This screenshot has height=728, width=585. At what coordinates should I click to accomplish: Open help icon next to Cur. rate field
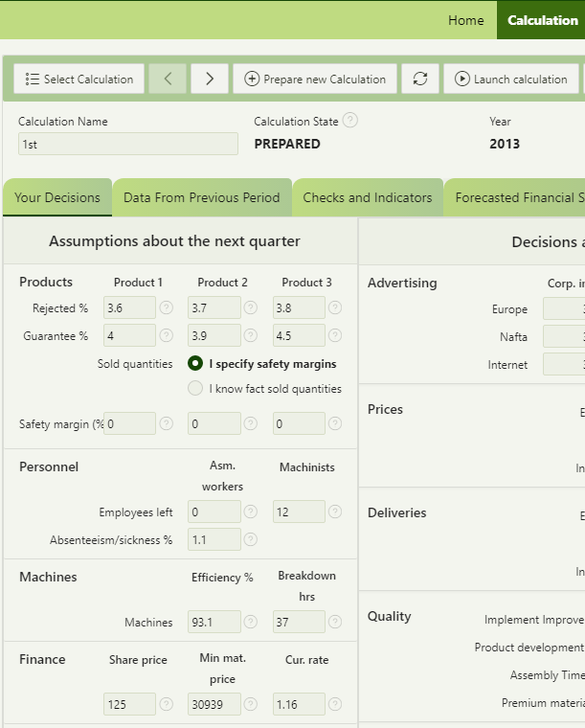335,704
